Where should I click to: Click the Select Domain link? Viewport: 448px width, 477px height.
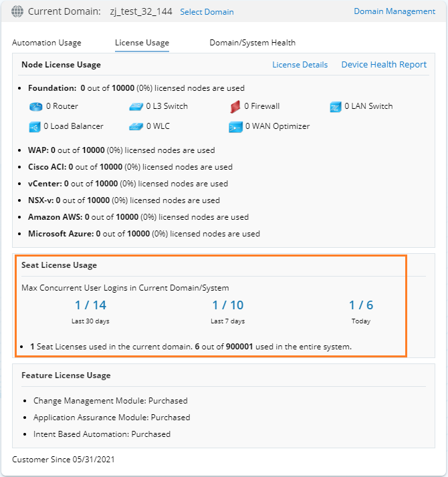(x=207, y=12)
